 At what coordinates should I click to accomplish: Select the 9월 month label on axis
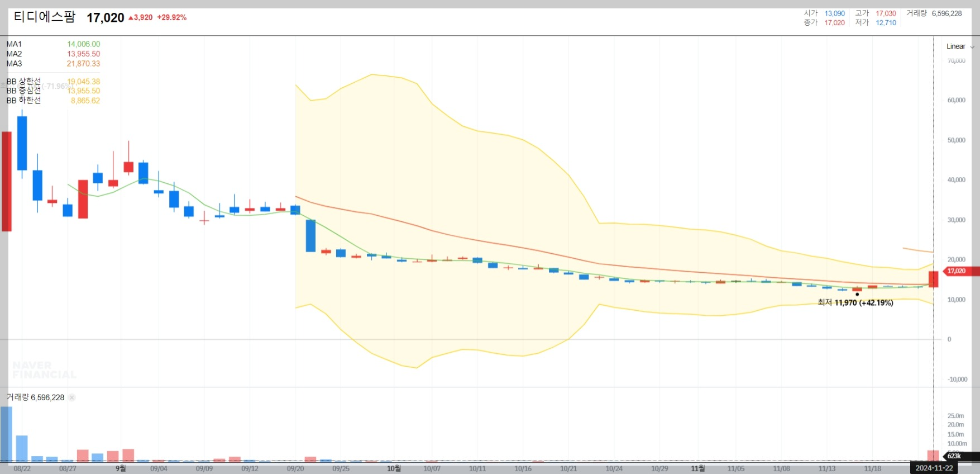tap(121, 468)
